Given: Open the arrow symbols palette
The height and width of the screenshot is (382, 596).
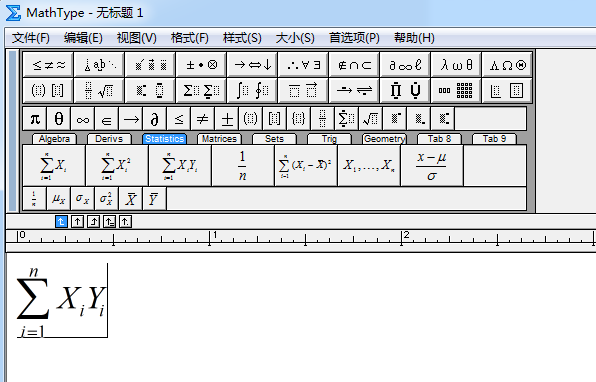Looking at the screenshot, I should point(252,65).
